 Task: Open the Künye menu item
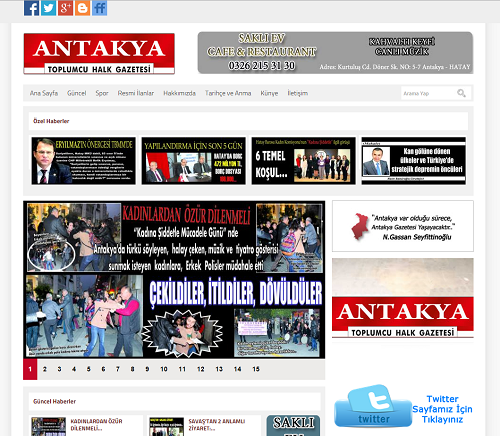pos(269,93)
